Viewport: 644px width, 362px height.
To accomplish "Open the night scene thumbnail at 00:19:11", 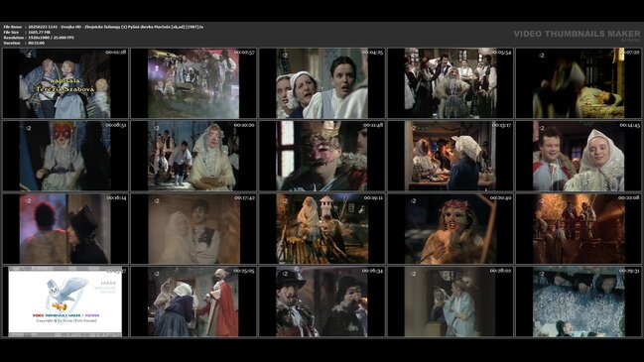I will point(322,229).
